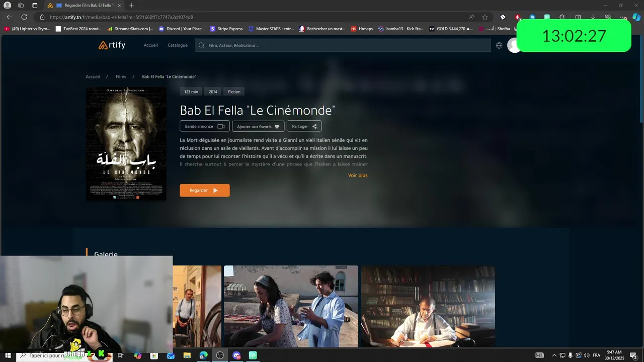Open Microsoft Store taskbar icon
Screen dimensions: 644x362
pos(154,355)
